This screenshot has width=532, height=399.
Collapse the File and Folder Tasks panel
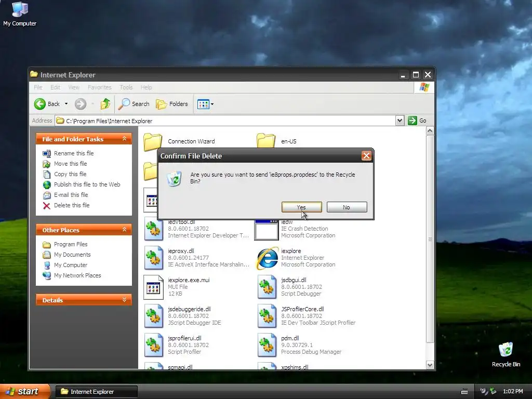click(124, 139)
